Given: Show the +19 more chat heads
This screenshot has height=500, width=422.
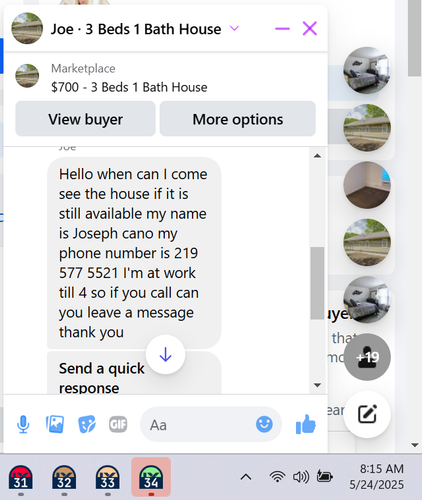Looking at the screenshot, I should [367, 357].
